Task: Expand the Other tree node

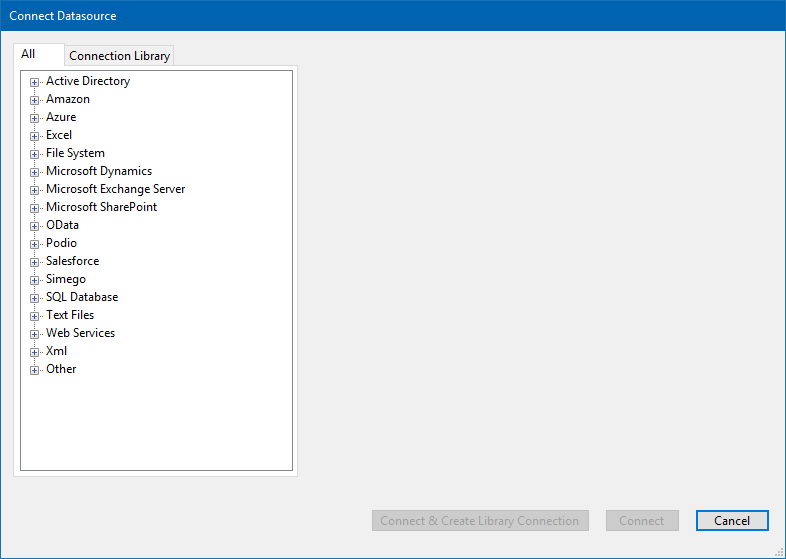Action: point(34,370)
